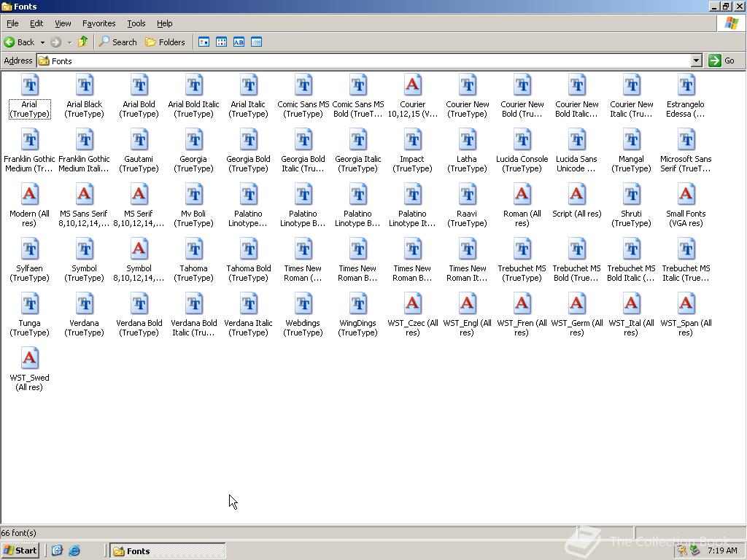This screenshot has width=747, height=560.
Task: Toggle the Folders pane
Action: 166,42
